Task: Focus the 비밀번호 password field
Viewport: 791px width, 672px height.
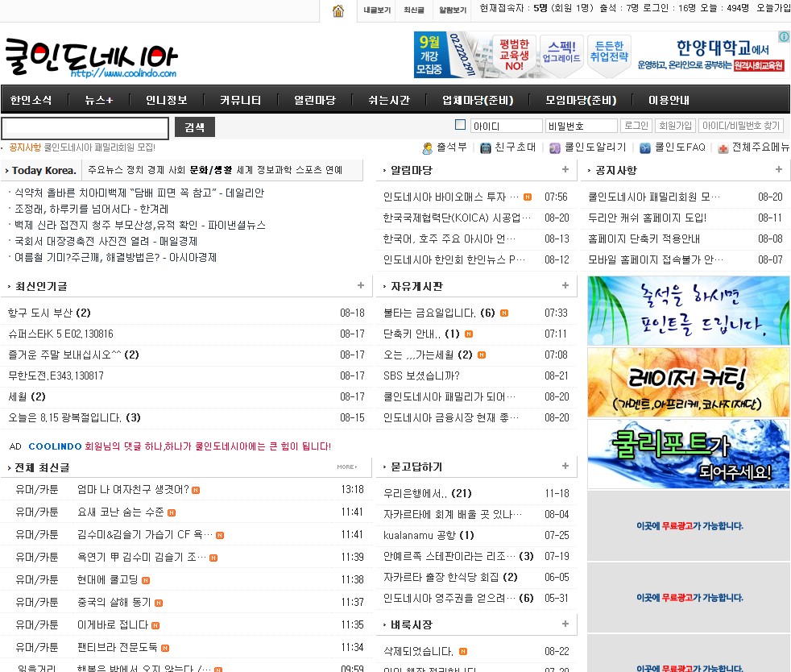Action: (x=581, y=126)
